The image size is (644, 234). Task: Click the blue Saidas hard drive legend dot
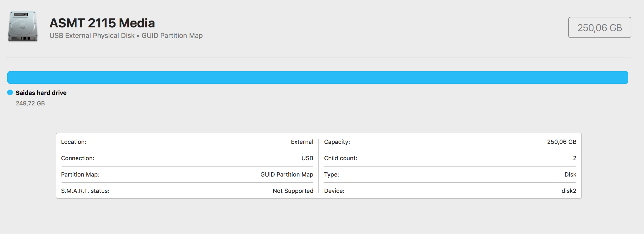click(10, 92)
